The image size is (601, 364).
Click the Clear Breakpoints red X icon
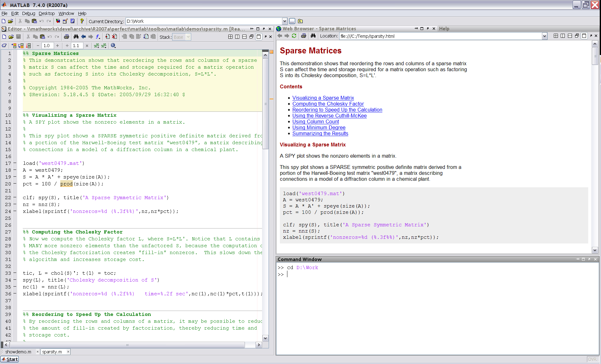[115, 37]
